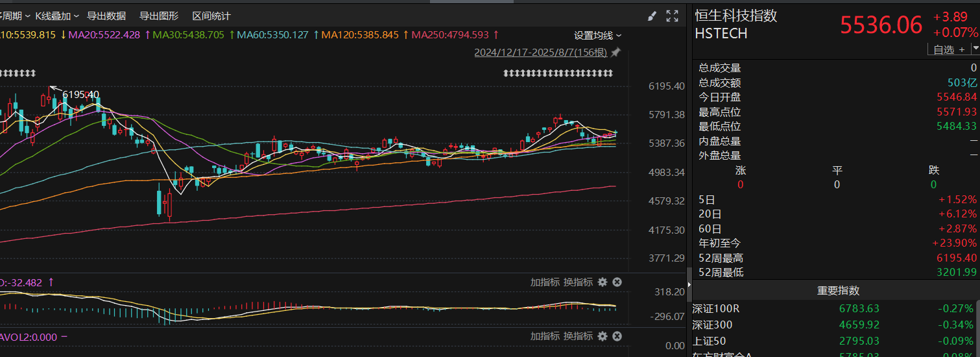Select the 52周最低 value 3201.99
The image size is (980, 357).
[957, 272]
